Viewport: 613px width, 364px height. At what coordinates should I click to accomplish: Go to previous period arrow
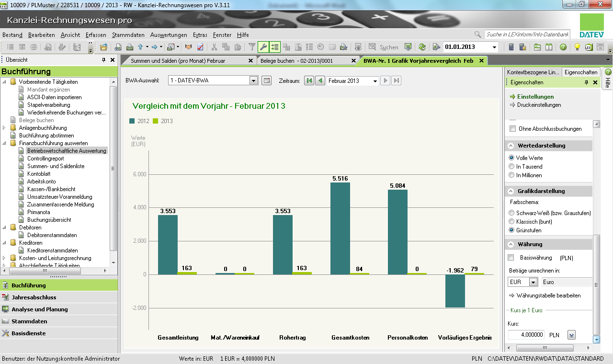point(320,80)
